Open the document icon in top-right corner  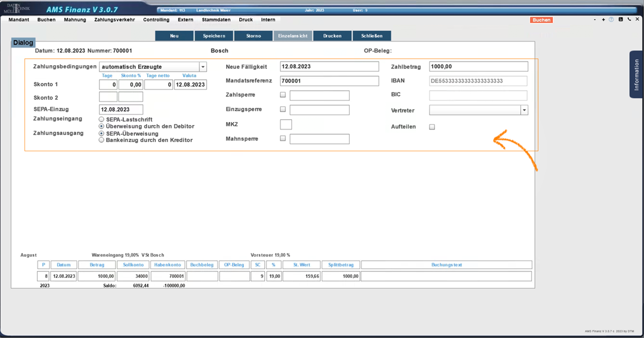tap(621, 19)
